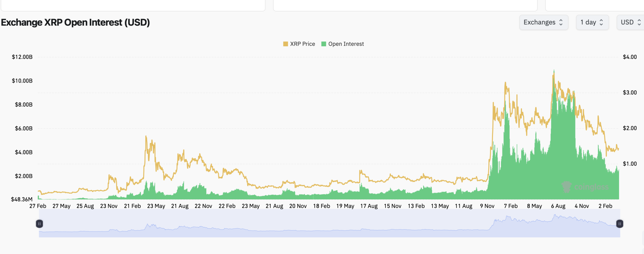Open the Exchanges selector dropdown
This screenshot has width=644, height=254.
(x=544, y=22)
